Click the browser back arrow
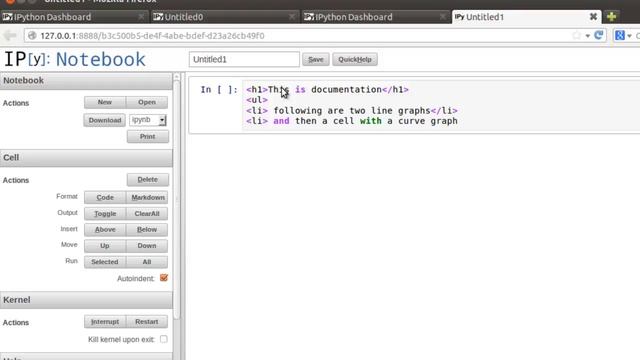Viewport: 640px width, 360px height. tap(10, 36)
